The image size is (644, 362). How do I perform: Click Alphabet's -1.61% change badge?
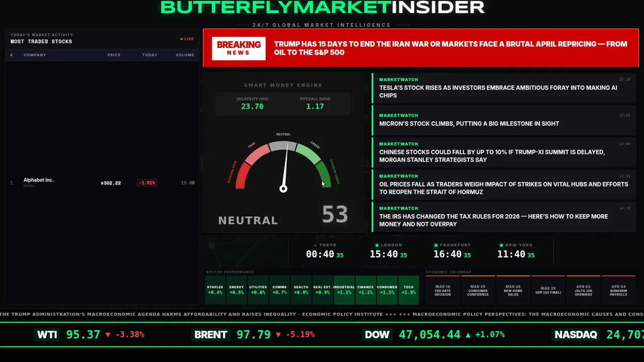pos(147,183)
